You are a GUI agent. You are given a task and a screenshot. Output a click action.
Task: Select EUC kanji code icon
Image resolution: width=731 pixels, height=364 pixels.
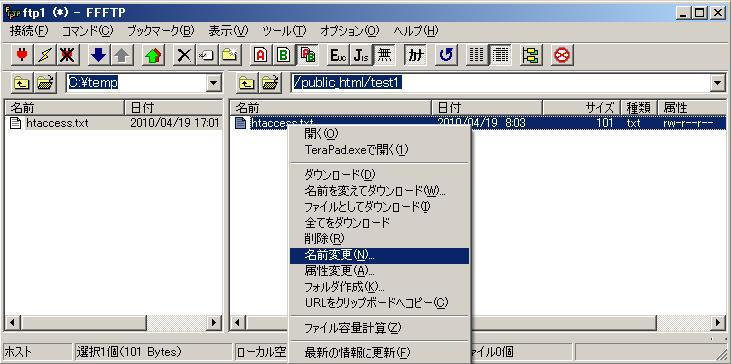click(338, 55)
